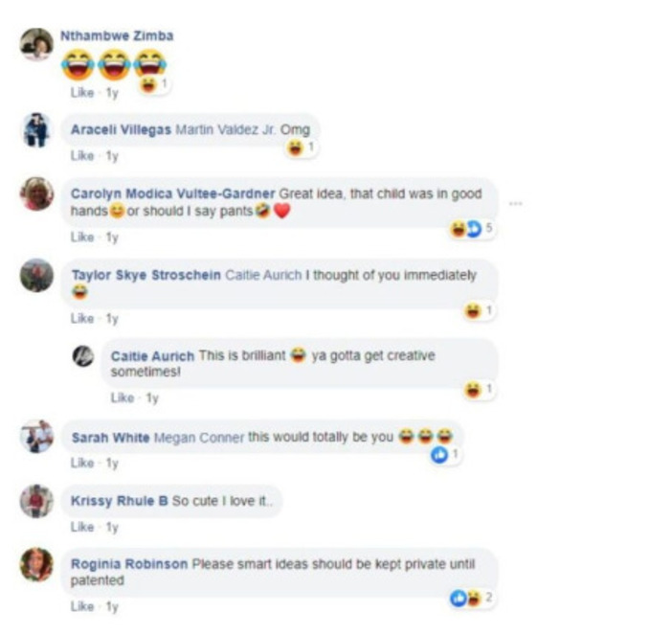Image resolution: width=672 pixels, height=635 pixels.
Task: Click Sarah White's profile thumbnail
Action: pyautogui.click(x=37, y=437)
